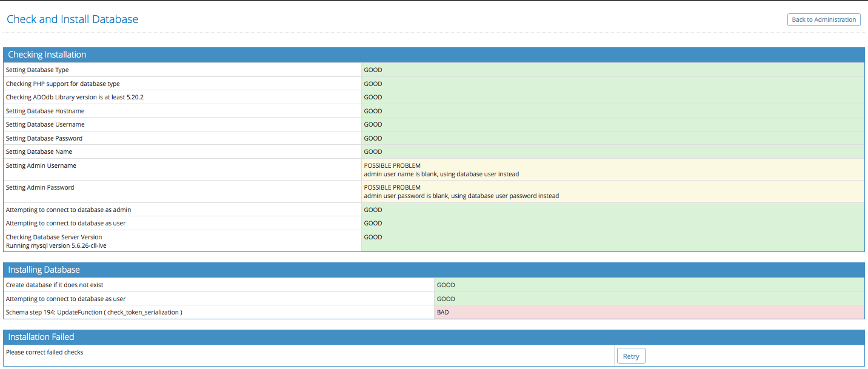The height and width of the screenshot is (369, 868).
Task: Click the GOOD status for Setting Database Name
Action: [373, 152]
